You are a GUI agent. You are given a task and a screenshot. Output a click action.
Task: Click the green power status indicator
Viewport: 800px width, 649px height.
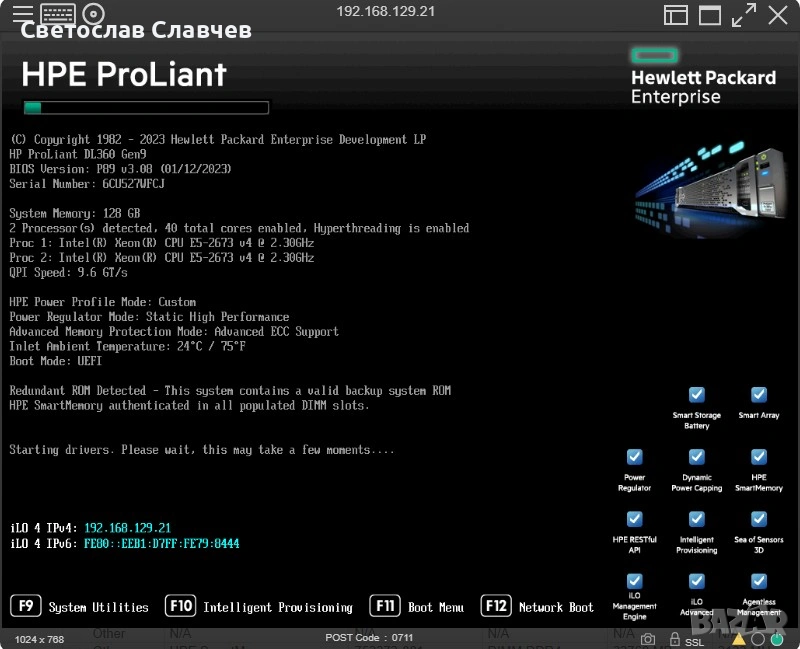[776, 639]
